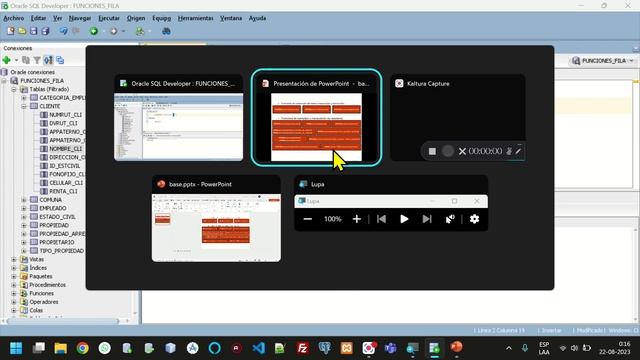This screenshot has height=360, width=640.
Task: Click the Save toolbar icon
Action: point(33,31)
